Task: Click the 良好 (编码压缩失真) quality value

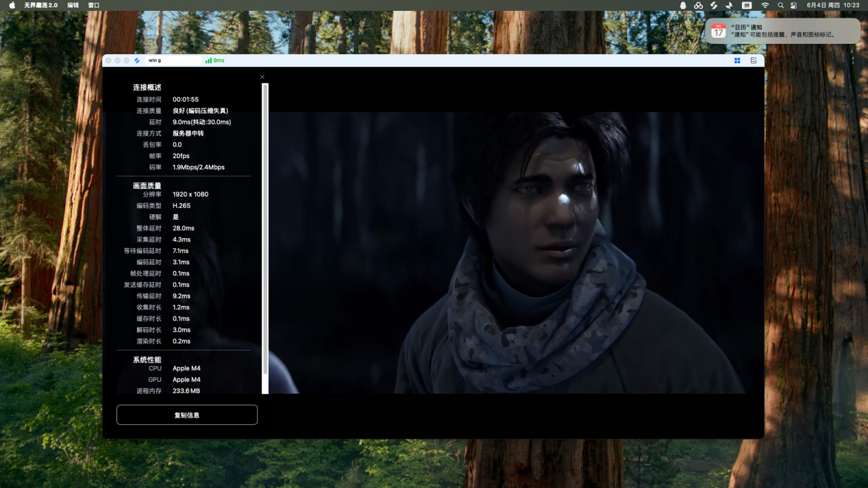Action: coord(200,111)
